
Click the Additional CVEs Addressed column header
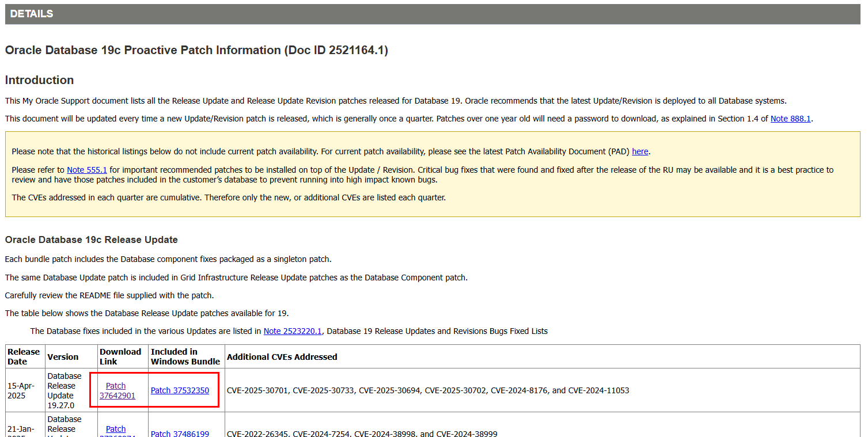(x=543, y=356)
